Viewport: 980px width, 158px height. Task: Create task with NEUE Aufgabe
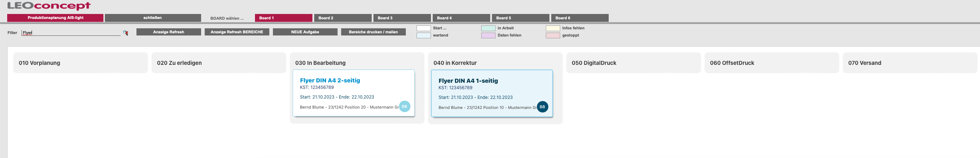point(305,32)
